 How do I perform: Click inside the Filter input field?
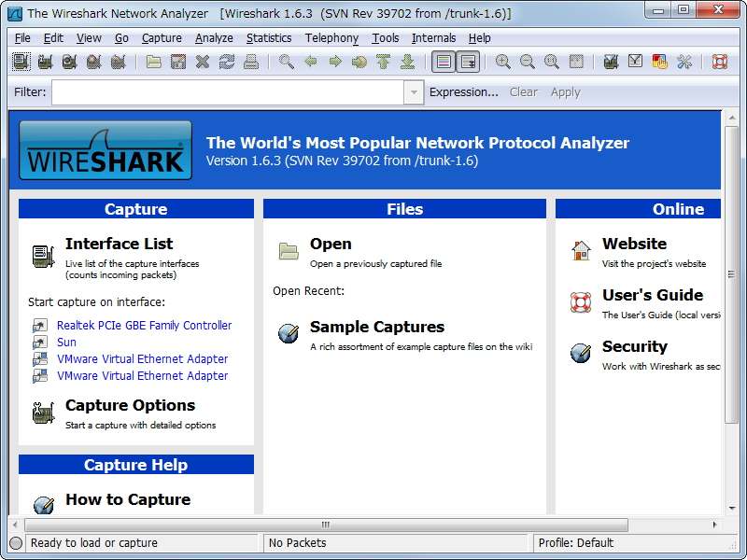pyautogui.click(x=224, y=92)
